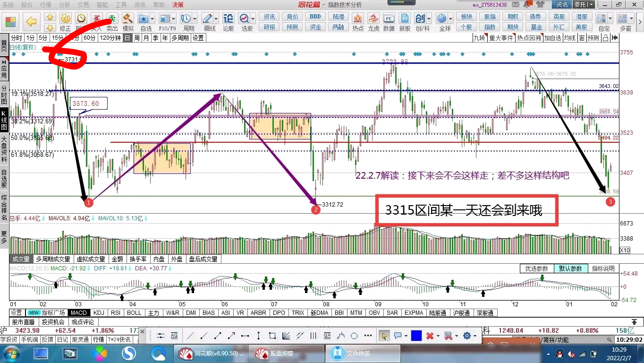The width and height of the screenshot is (644, 363).
Task: Click the yellow back arrow icon
Action: [32, 21]
